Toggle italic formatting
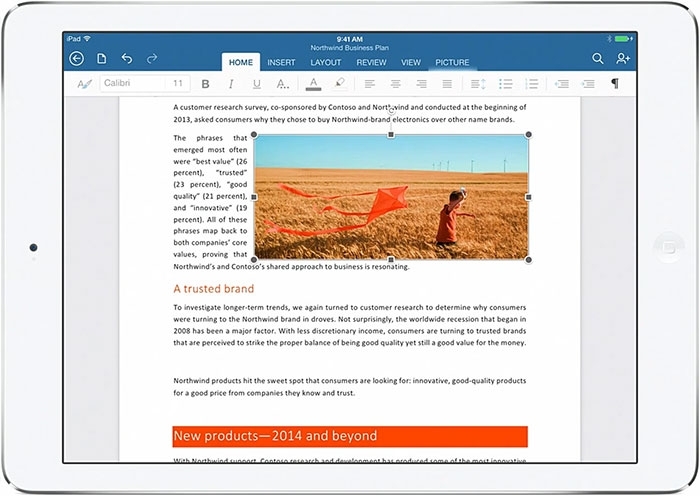This screenshot has width=700, height=496. 231,84
